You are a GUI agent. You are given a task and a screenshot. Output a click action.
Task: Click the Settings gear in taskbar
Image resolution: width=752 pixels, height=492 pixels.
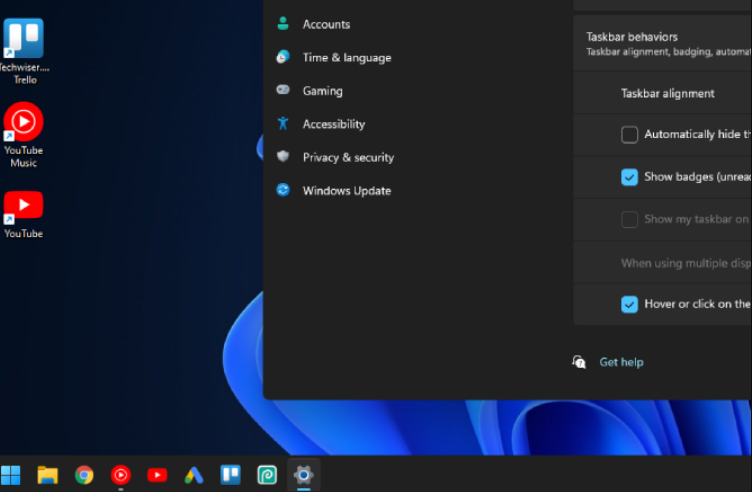tap(304, 475)
